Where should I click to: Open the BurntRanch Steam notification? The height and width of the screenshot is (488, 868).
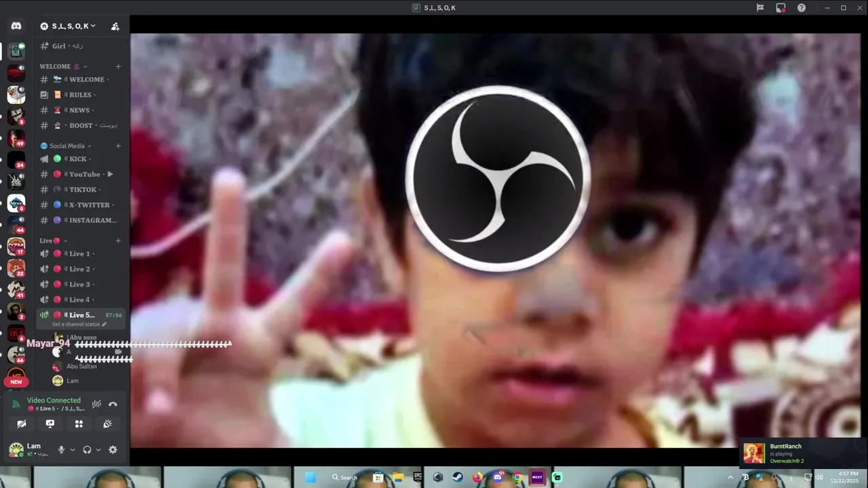[x=804, y=453]
